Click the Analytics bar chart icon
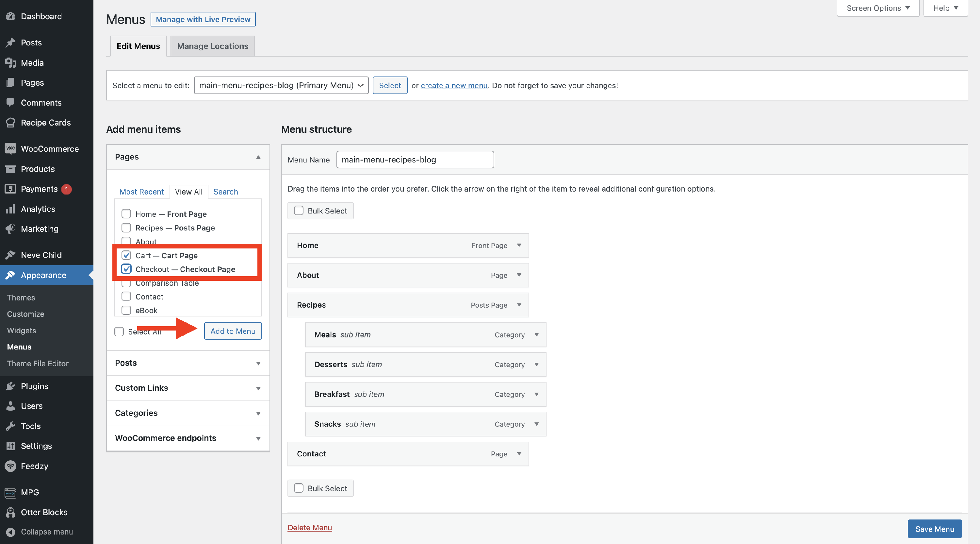This screenshot has height=544, width=980. point(11,209)
